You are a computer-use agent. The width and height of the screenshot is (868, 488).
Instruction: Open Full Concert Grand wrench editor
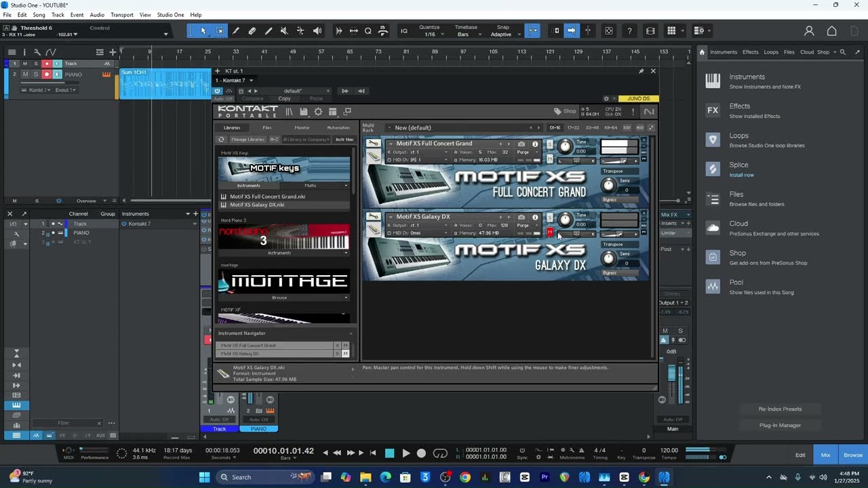[373, 144]
